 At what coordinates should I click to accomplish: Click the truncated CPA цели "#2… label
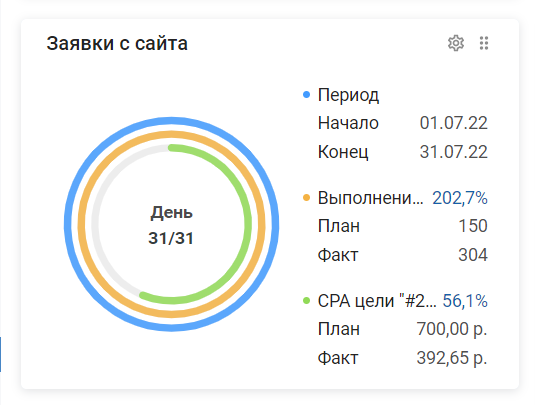(377, 301)
